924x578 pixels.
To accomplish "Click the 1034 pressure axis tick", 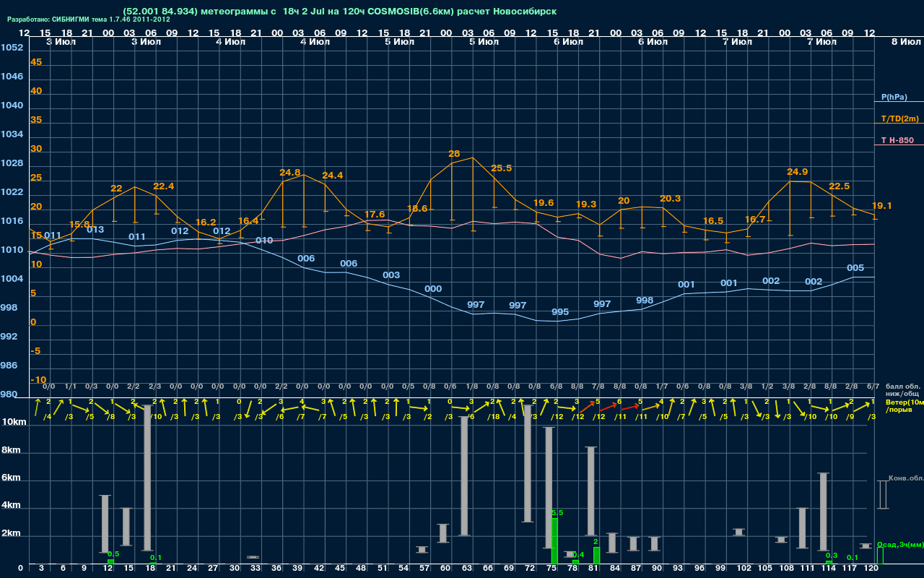I will pyautogui.click(x=12, y=134).
